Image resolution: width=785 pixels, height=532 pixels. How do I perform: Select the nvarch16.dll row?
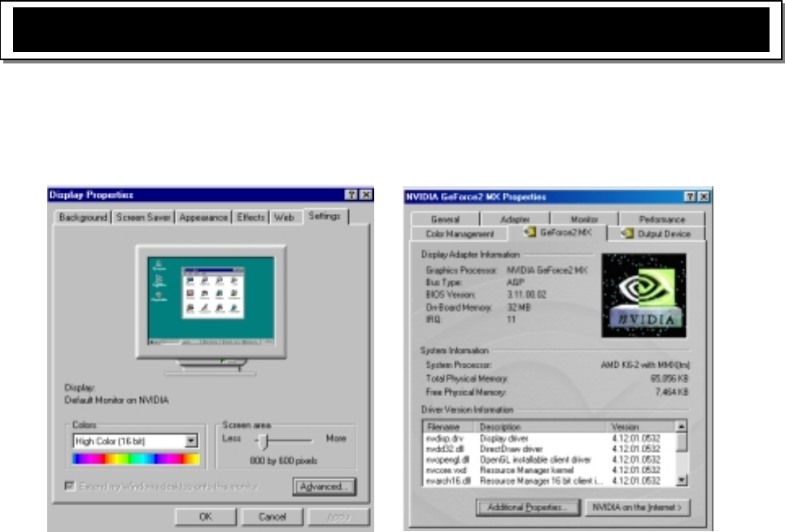tap(549, 481)
